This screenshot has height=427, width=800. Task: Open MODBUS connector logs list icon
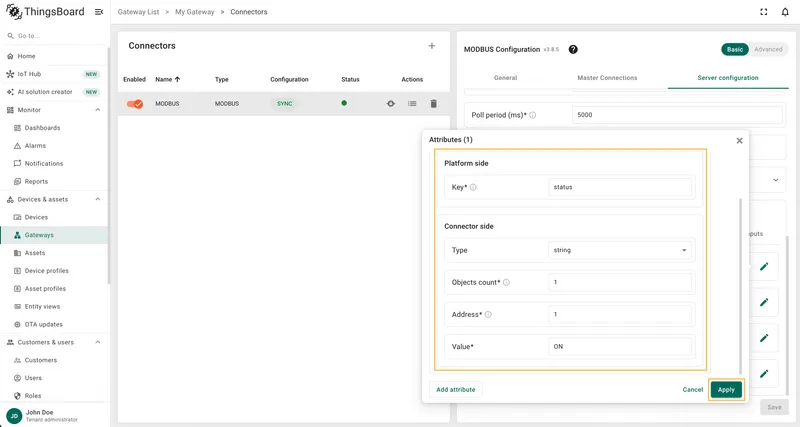pos(412,104)
